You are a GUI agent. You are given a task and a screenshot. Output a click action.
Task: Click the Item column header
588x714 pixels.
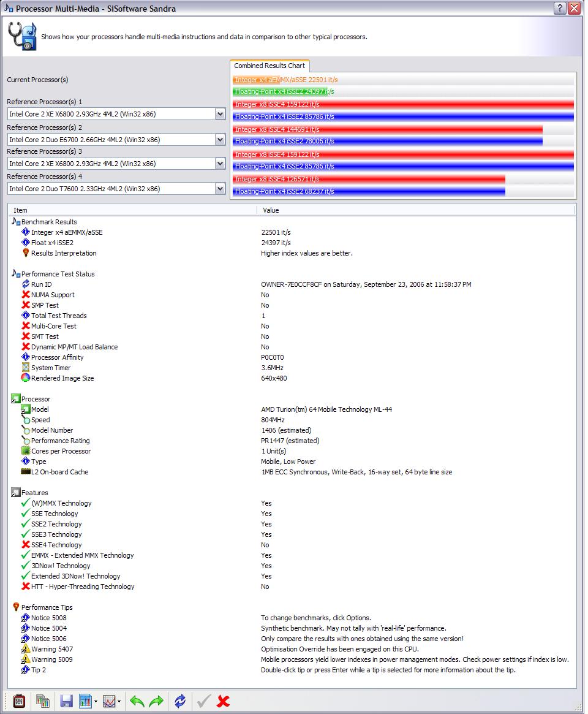click(132, 210)
